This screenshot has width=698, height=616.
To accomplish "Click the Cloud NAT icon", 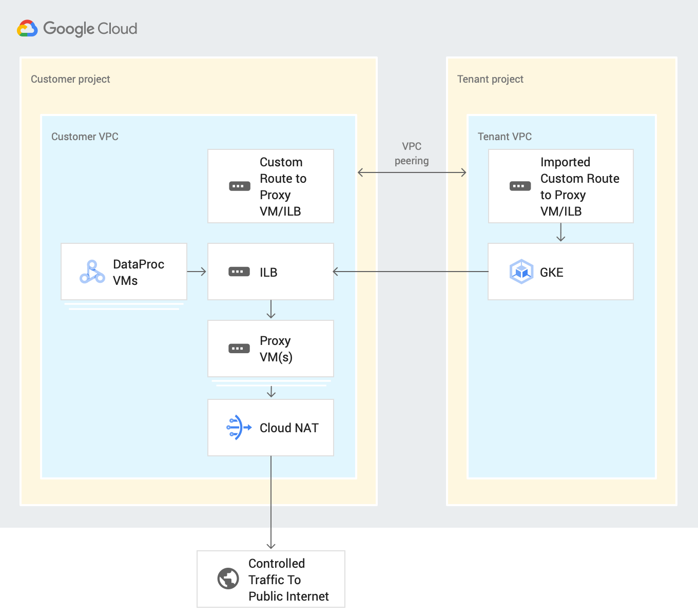I will (x=237, y=427).
